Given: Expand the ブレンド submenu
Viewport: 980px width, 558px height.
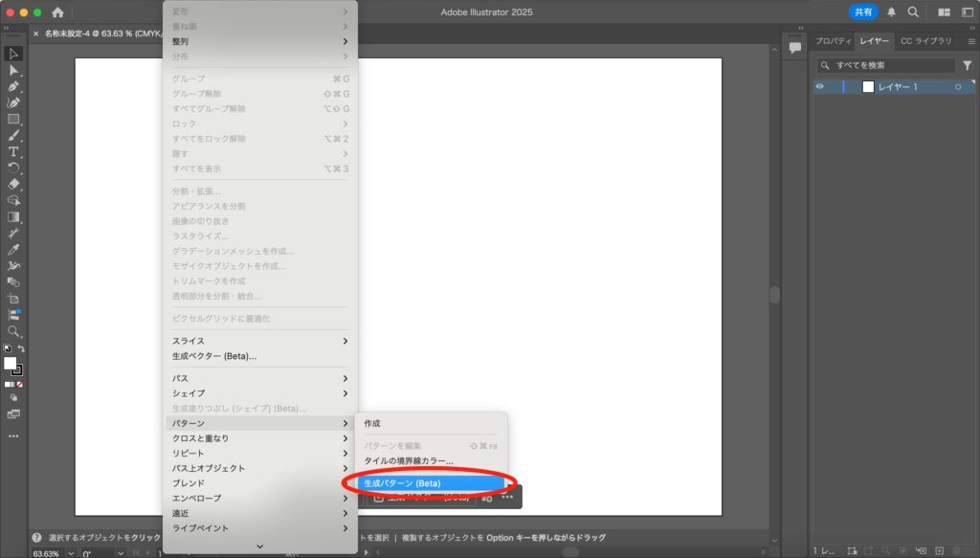Looking at the screenshot, I should [258, 483].
